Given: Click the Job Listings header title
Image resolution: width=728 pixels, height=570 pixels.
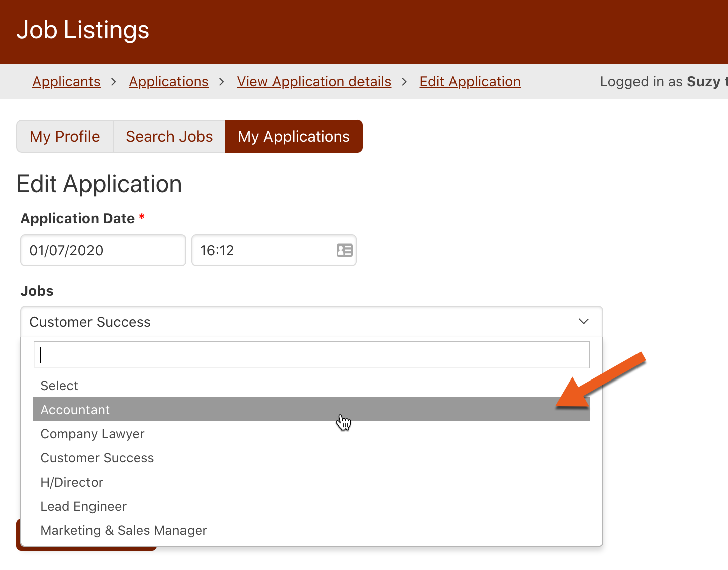Looking at the screenshot, I should click(83, 30).
